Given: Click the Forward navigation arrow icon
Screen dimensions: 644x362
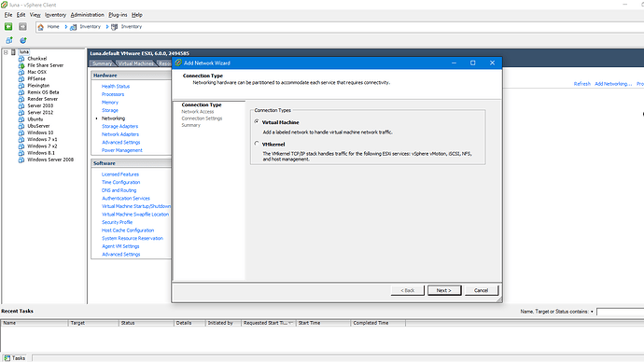Looking at the screenshot, I should [22, 27].
